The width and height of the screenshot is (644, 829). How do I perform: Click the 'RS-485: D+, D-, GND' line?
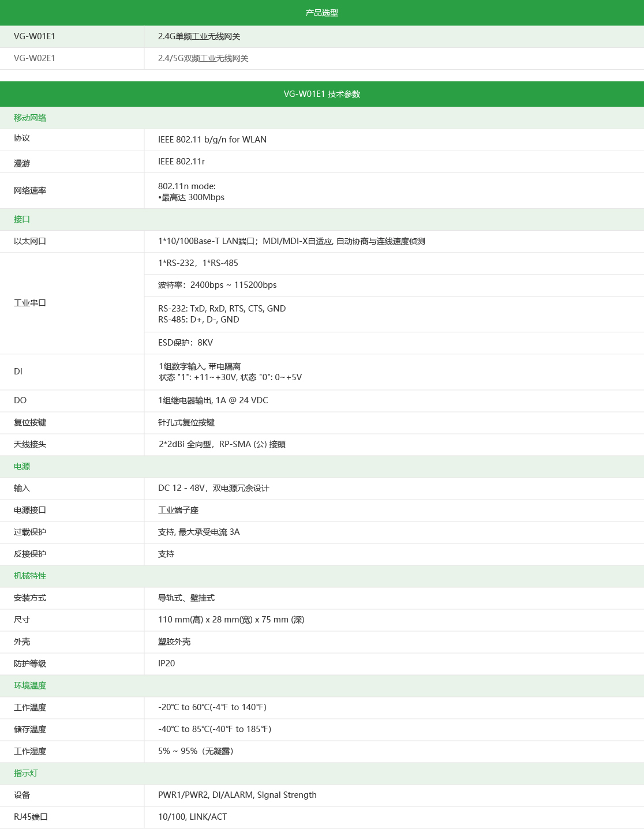pyautogui.click(x=199, y=320)
